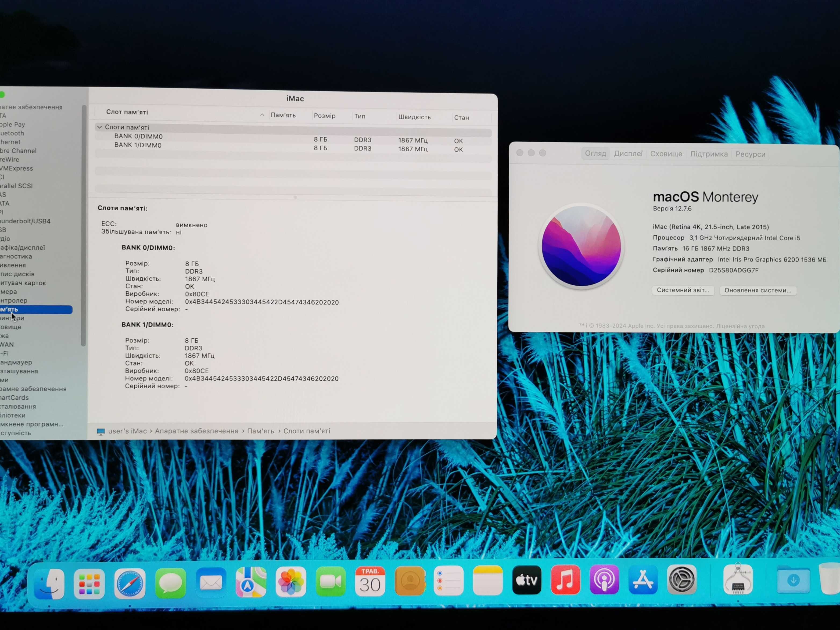Image resolution: width=840 pixels, height=630 pixels.
Task: Open the Mail app in the dock
Action: click(211, 582)
